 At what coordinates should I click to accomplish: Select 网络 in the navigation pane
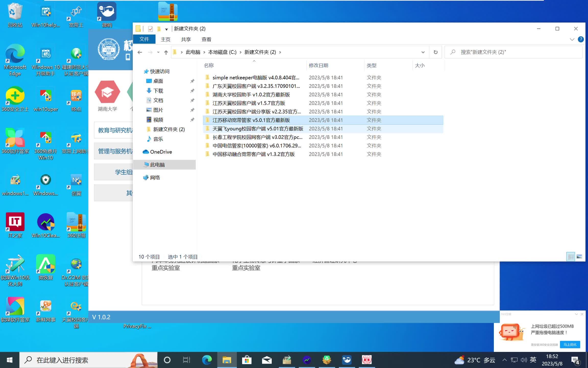coord(155,178)
